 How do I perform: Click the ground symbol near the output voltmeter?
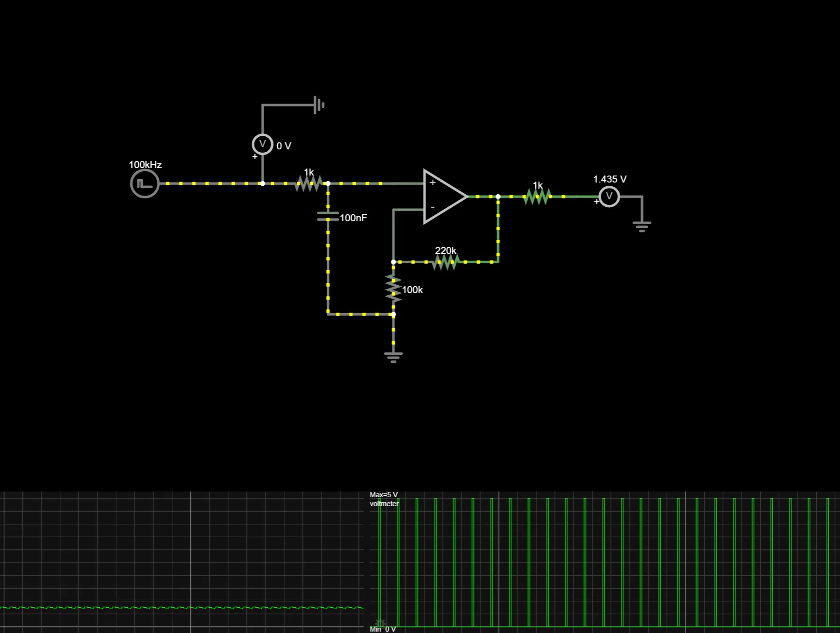pyautogui.click(x=642, y=225)
